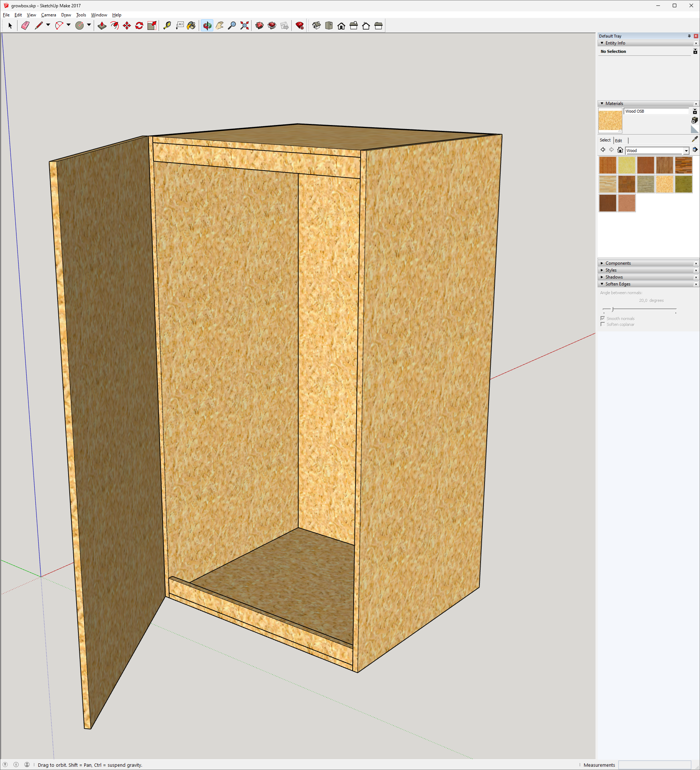The height and width of the screenshot is (770, 700).
Task: Select the olive green wood swatch
Action: (683, 184)
